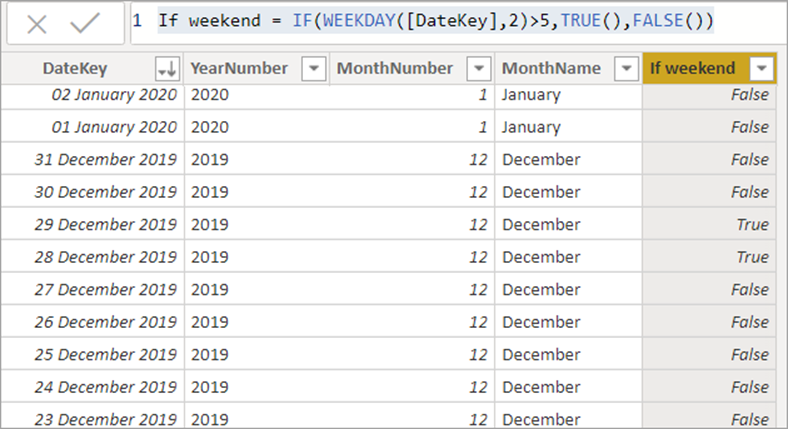Click the 2019 year cell for 31 December
The image size is (788, 429).
210,160
